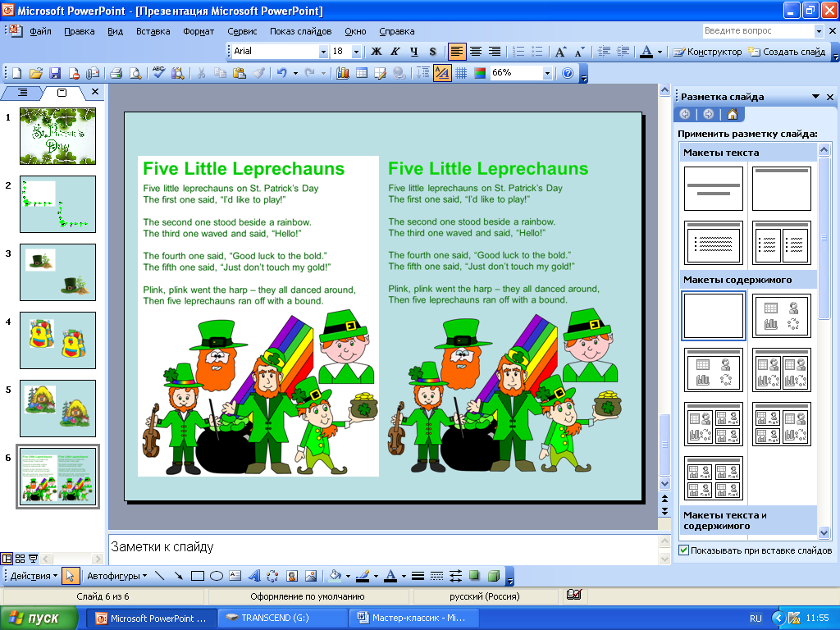840x630 pixels.
Task: Open the Формат menu
Action: 199,31
